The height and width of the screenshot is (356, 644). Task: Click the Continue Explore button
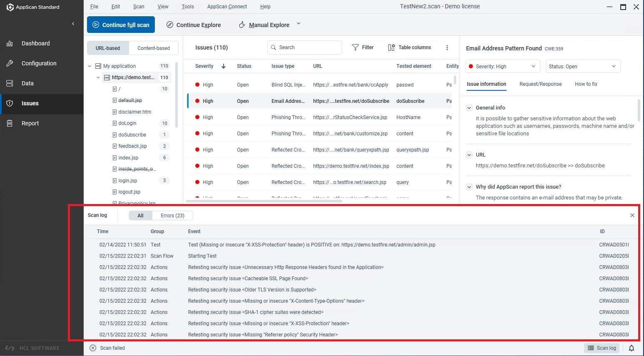point(194,25)
